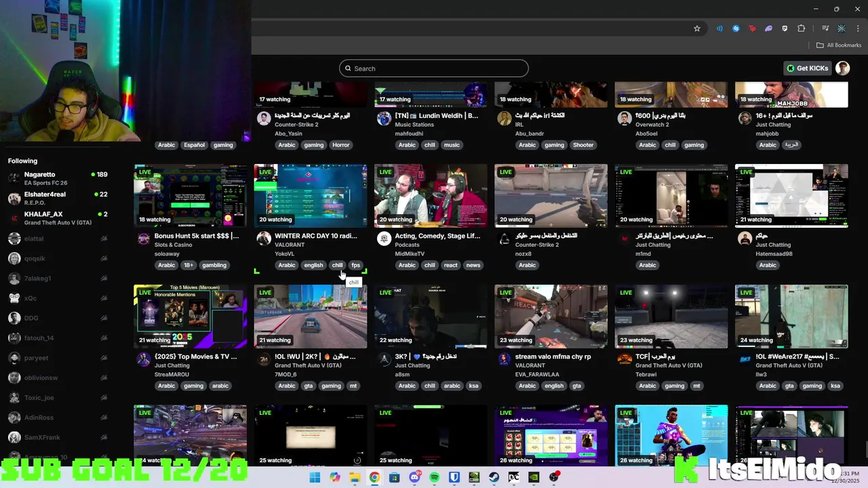Open Chrome media controls icon
The image size is (868, 488).
pyautogui.click(x=825, y=28)
